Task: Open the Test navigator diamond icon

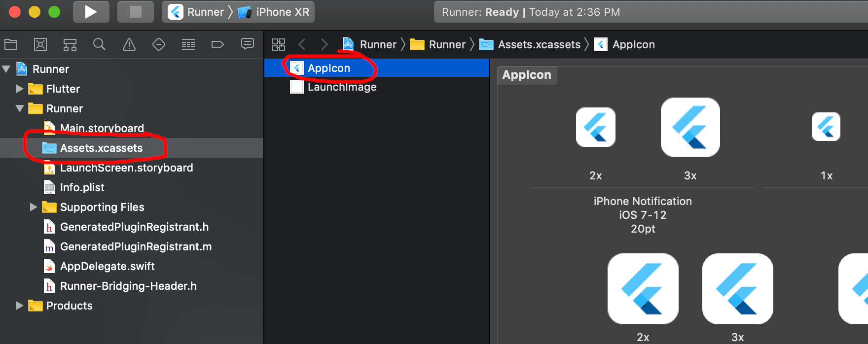Action: 159,44
